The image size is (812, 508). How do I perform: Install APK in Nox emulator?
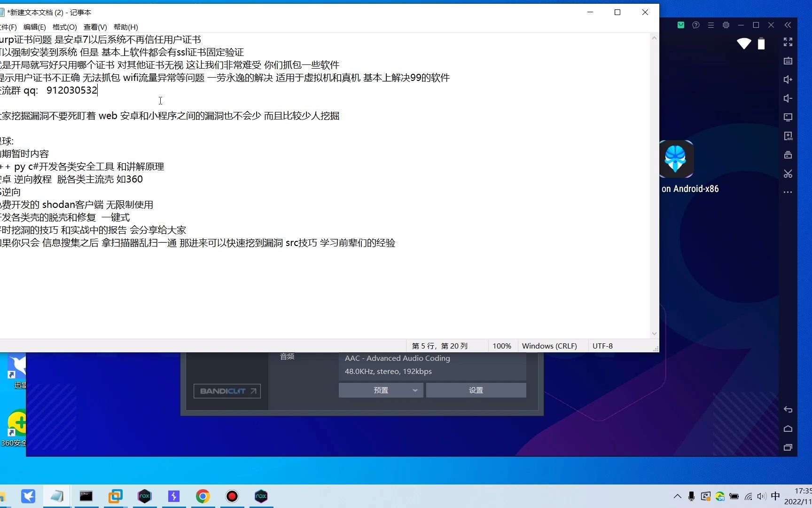788,136
